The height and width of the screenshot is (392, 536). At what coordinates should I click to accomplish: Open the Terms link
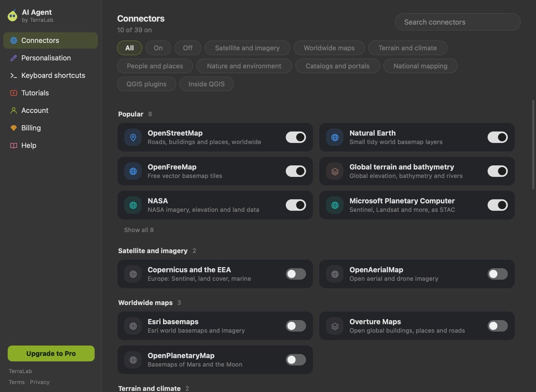(x=17, y=382)
